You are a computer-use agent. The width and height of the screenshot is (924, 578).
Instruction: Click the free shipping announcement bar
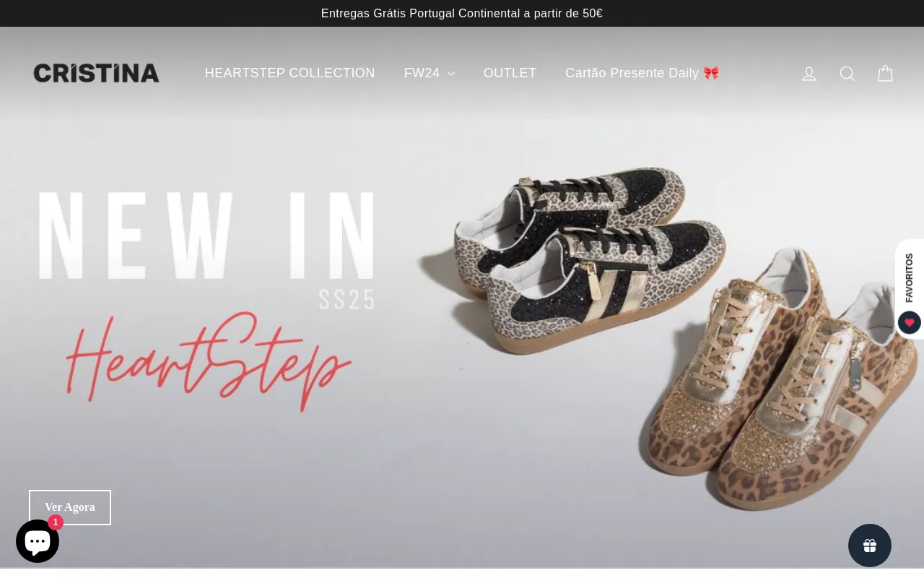[x=462, y=13]
